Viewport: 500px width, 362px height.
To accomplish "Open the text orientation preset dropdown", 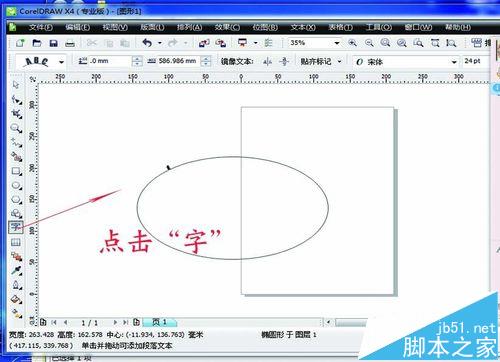I will pyautogui.click(x=61, y=62).
